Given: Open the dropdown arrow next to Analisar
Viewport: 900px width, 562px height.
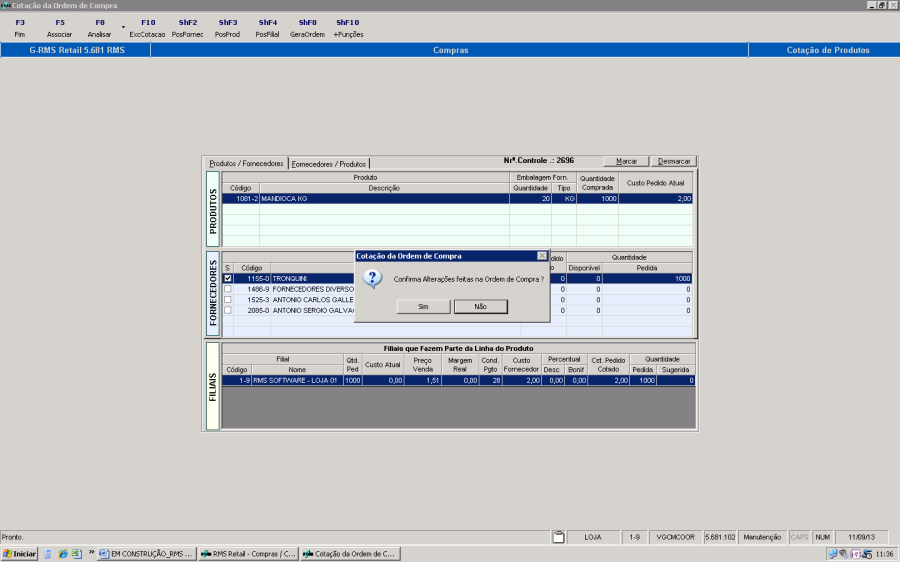Looking at the screenshot, I should coord(123,27).
